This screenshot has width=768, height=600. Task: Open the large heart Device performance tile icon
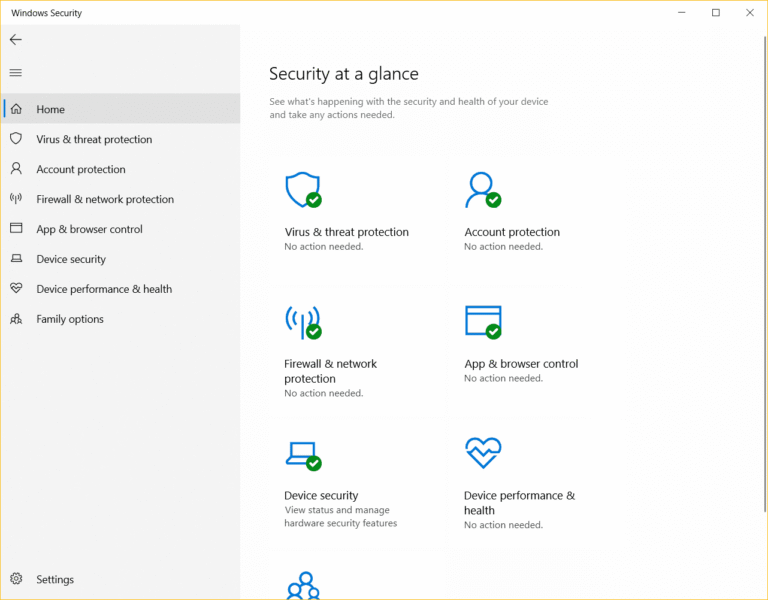tap(483, 453)
